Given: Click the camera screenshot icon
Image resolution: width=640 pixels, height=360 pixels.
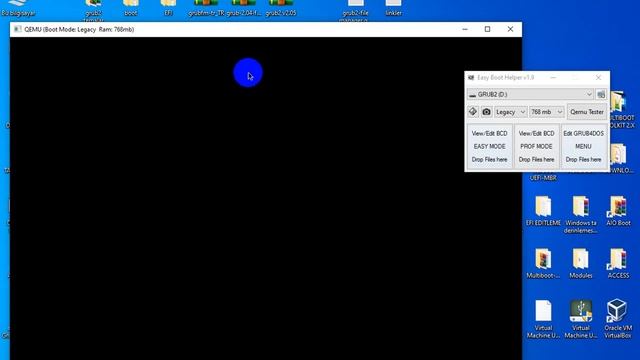Looking at the screenshot, I should [x=486, y=111].
